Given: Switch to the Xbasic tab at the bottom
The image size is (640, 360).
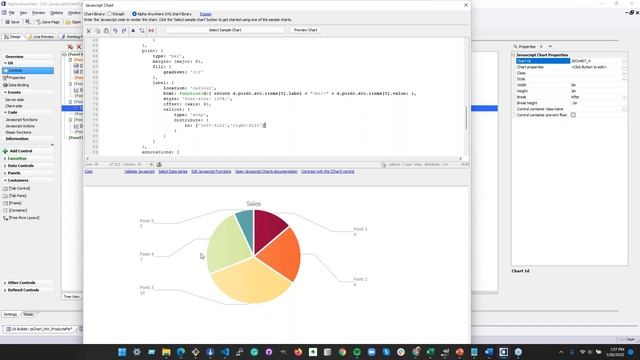Looking at the screenshot, I should 28,314.
